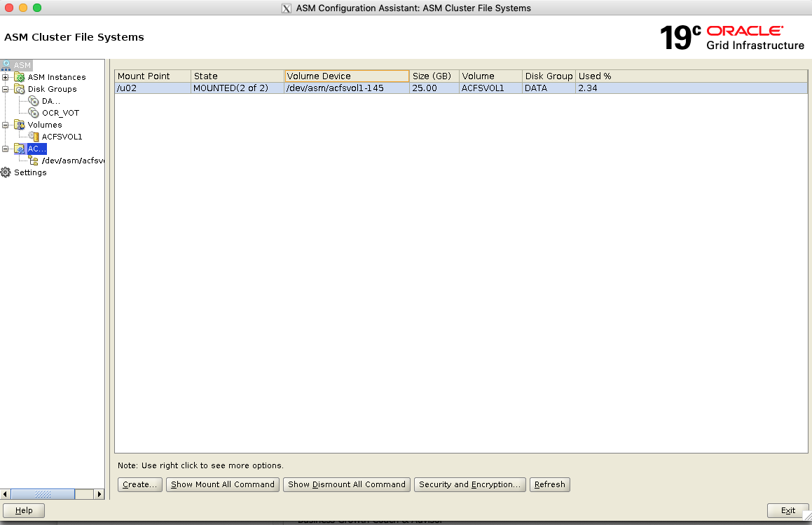812x525 pixels.
Task: Click the Create... button
Action: point(140,484)
